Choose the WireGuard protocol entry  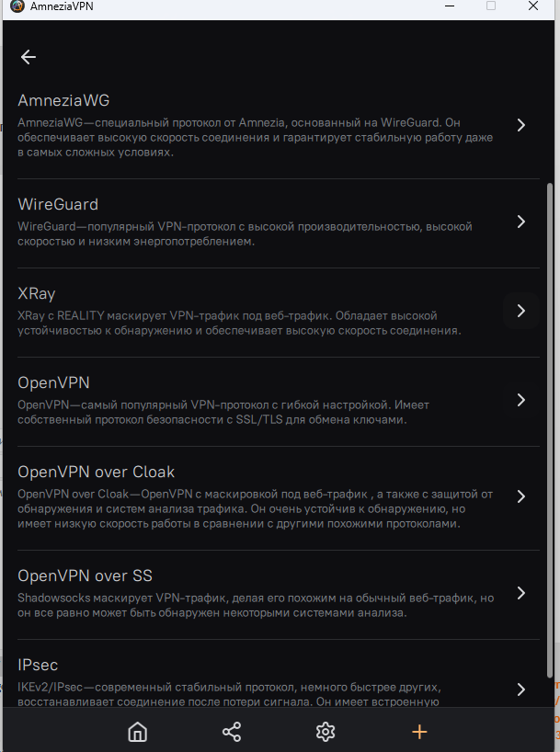pos(58,204)
